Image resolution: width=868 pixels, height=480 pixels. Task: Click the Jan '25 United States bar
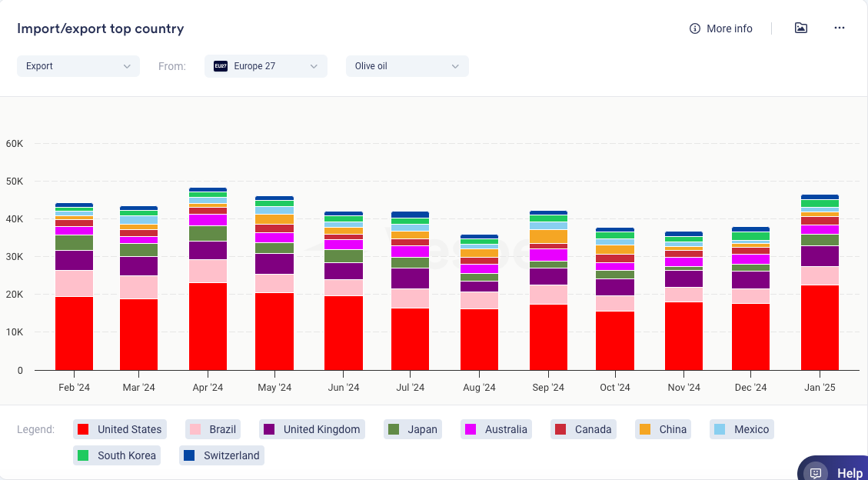[x=820, y=328]
